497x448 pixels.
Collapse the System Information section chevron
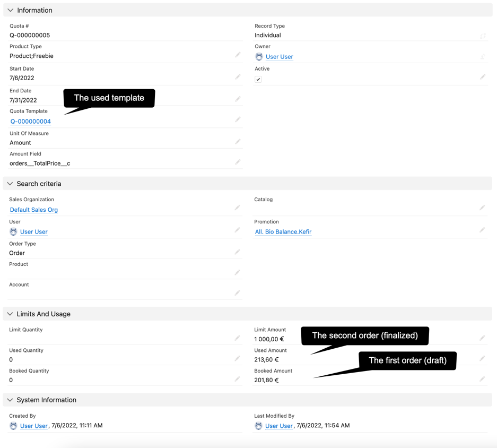[x=10, y=400]
